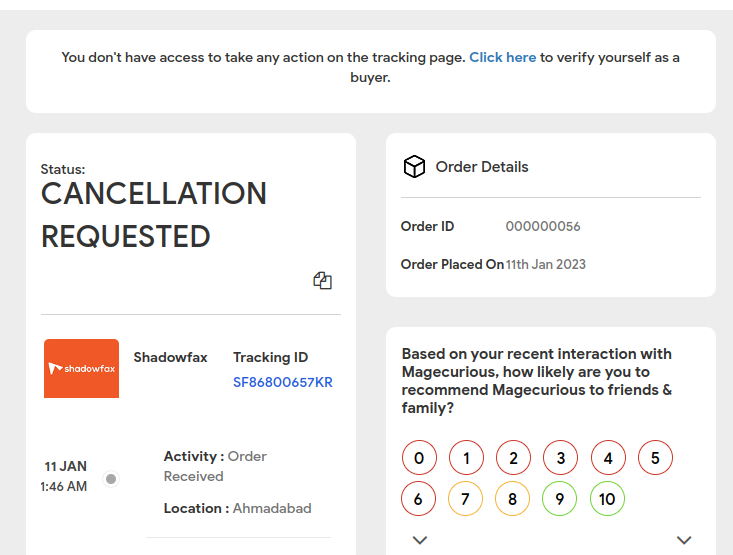Click the copy icon below the status
This screenshot has height=555, width=733.
tap(322, 281)
